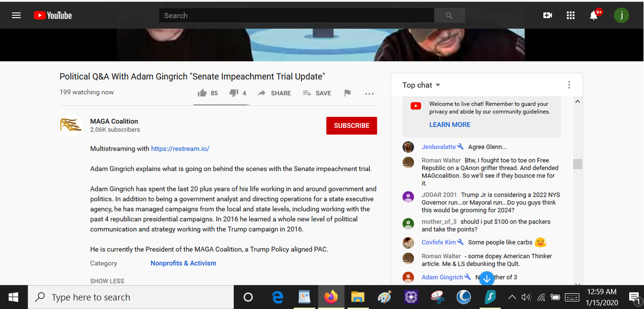Focus the Windows taskbar search box
Screen dimensions: 644x309
tap(131, 297)
